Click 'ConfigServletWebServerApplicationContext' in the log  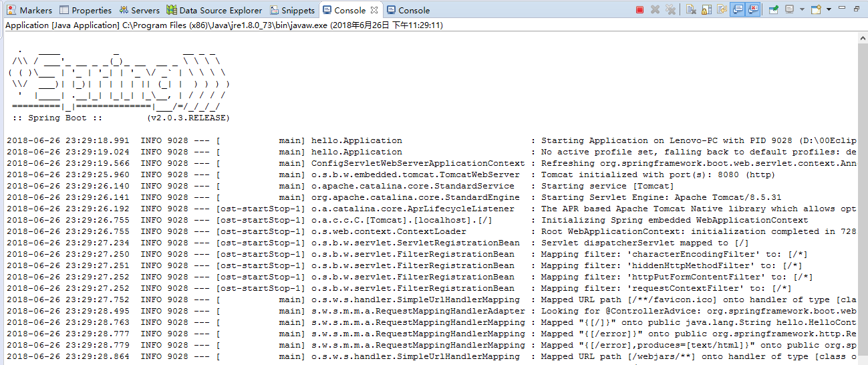(418, 163)
